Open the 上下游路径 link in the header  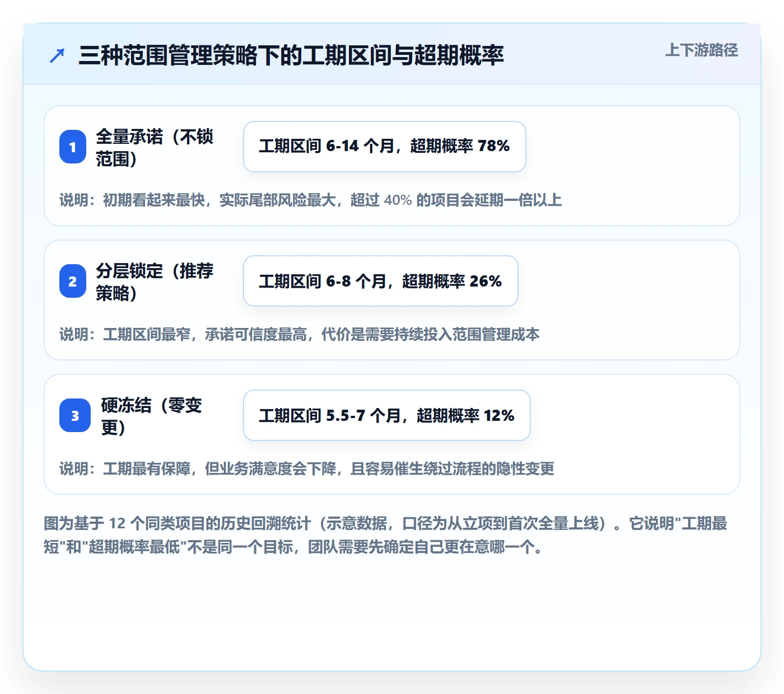[x=702, y=50]
